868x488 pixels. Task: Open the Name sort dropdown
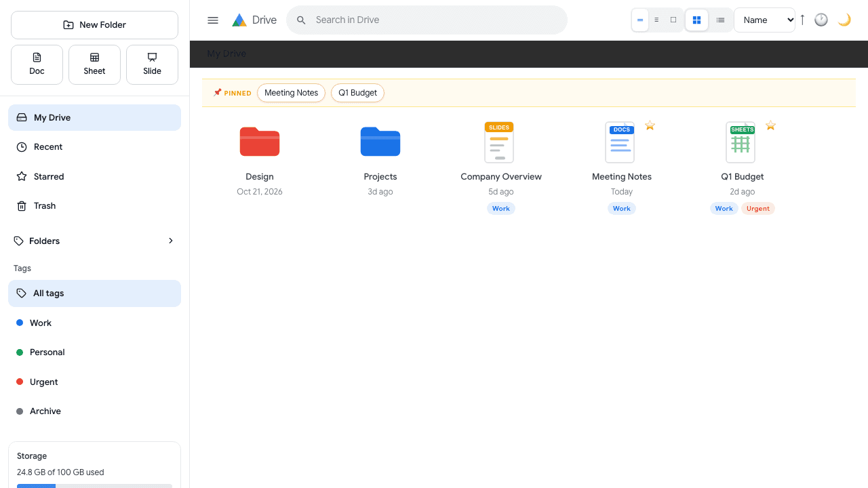coord(764,20)
